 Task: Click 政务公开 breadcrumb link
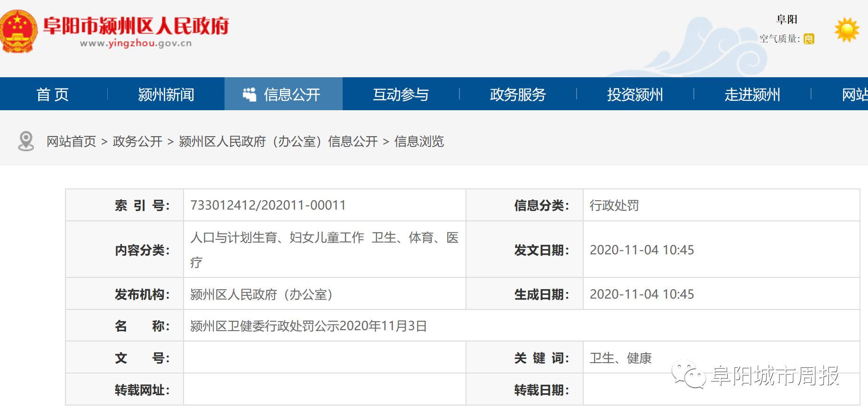click(x=137, y=141)
